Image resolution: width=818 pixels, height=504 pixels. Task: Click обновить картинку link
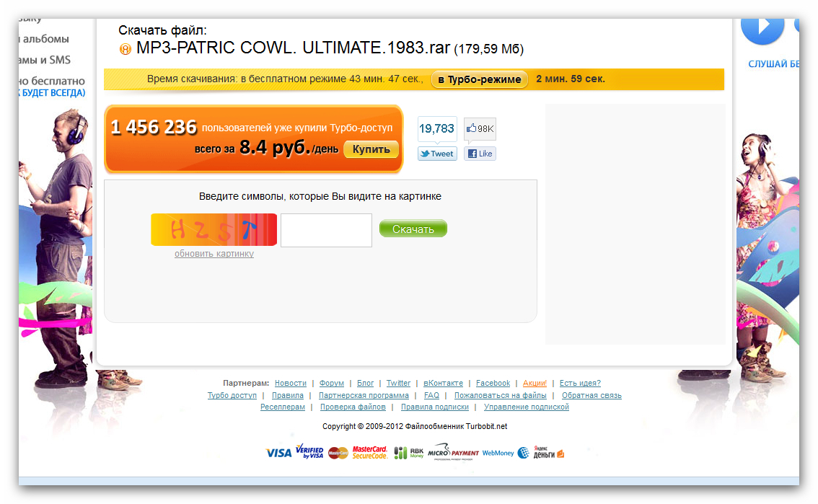pyautogui.click(x=214, y=254)
